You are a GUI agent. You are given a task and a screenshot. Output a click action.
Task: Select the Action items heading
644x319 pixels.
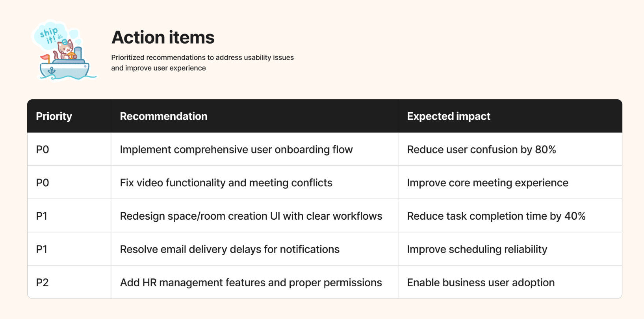pos(163,37)
